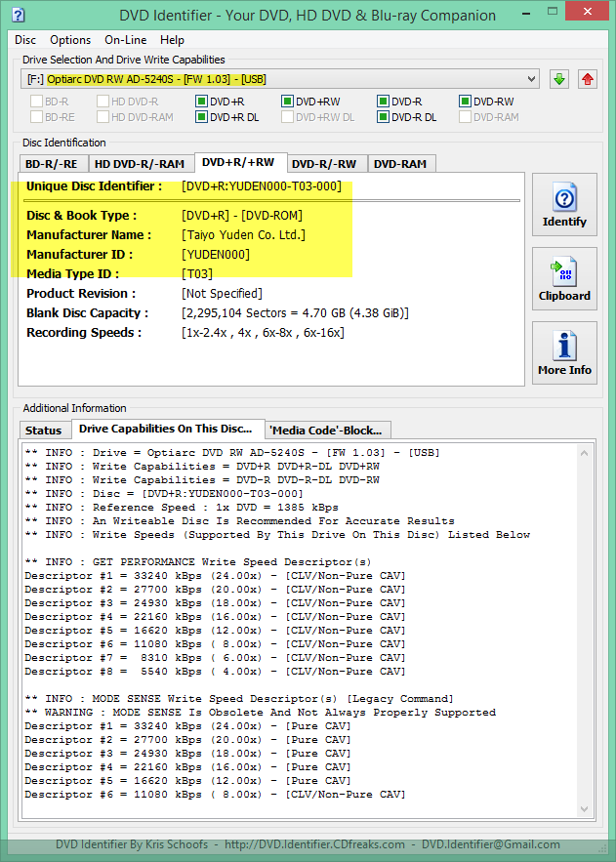Click the Product Revision value Not Specified
The image size is (616, 862).
point(222,294)
